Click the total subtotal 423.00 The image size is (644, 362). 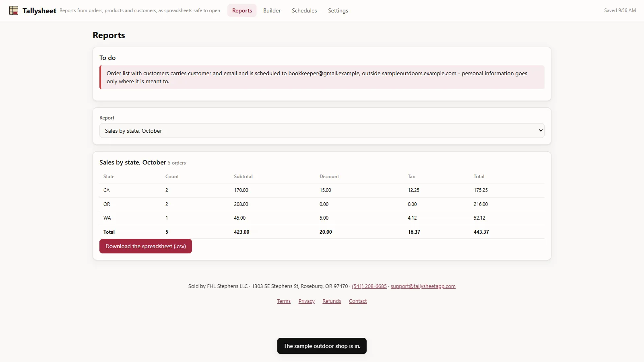(x=242, y=232)
